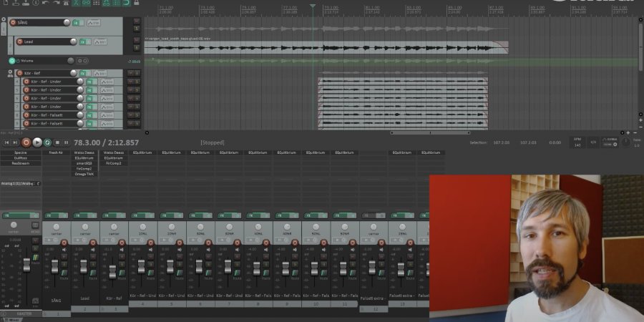
Task: Arm the Lead track for recording
Action: pyautogui.click(x=19, y=42)
